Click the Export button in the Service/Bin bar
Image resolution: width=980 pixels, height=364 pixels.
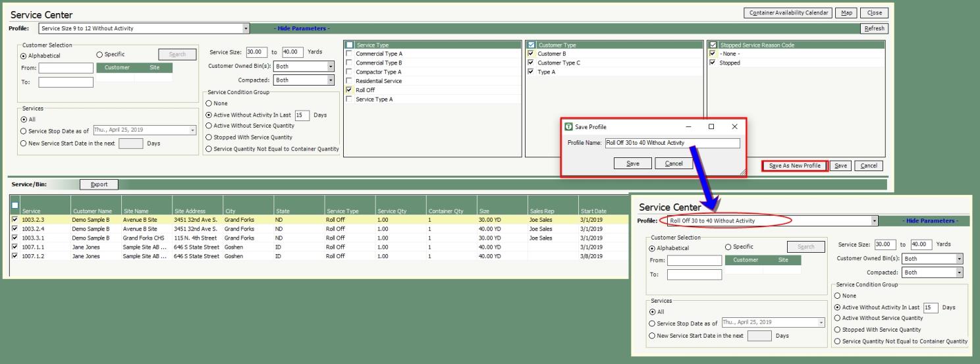(x=99, y=184)
